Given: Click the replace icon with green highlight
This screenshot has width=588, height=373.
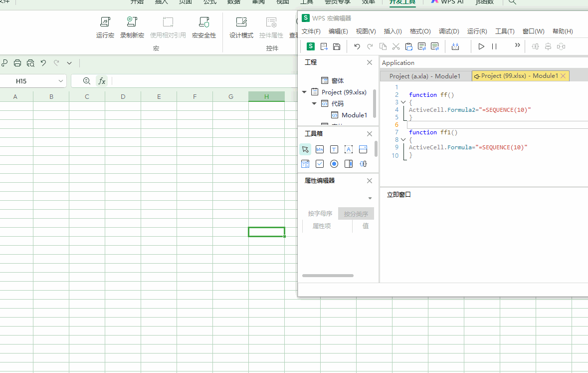Looking at the screenshot, I should [x=435, y=46].
